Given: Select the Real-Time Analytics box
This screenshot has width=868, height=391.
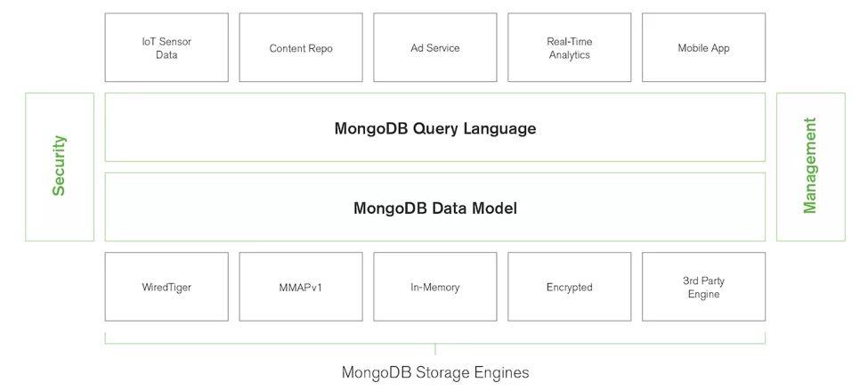Looking at the screenshot, I should coord(570,47).
